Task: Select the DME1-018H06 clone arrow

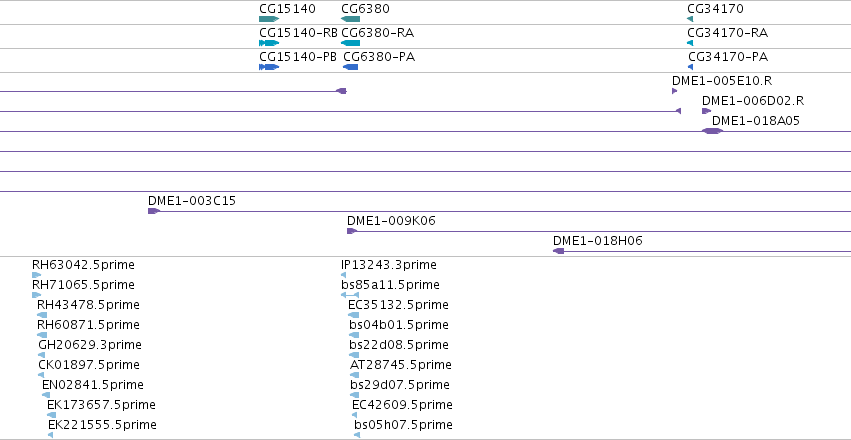Action: coord(558,251)
